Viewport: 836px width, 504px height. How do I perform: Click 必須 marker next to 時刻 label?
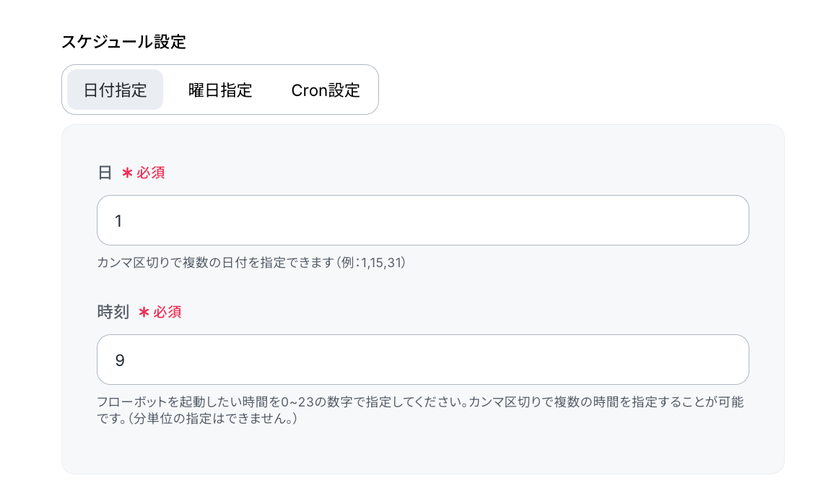[167, 312]
